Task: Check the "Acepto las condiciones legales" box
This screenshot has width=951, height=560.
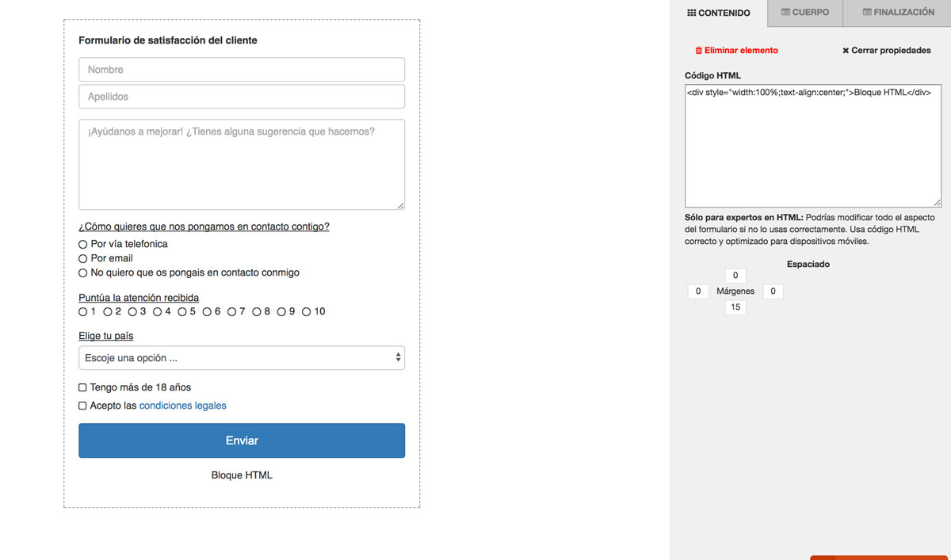Action: [82, 406]
